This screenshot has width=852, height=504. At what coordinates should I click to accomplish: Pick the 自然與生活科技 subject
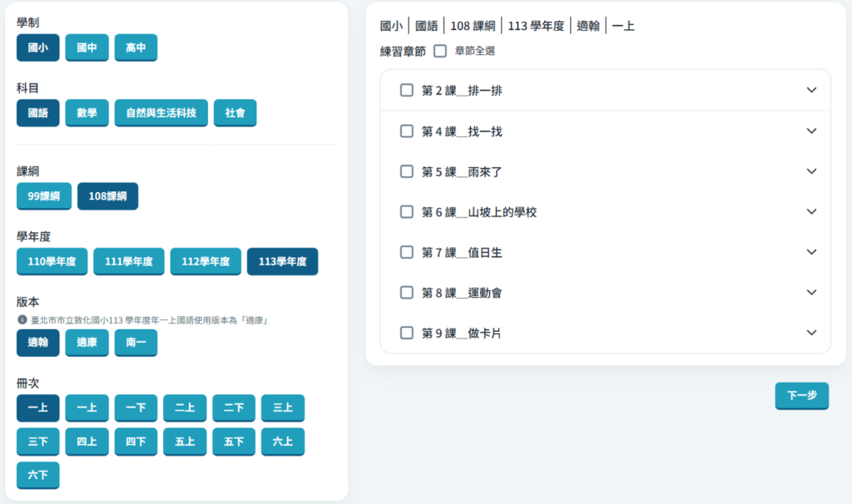161,112
